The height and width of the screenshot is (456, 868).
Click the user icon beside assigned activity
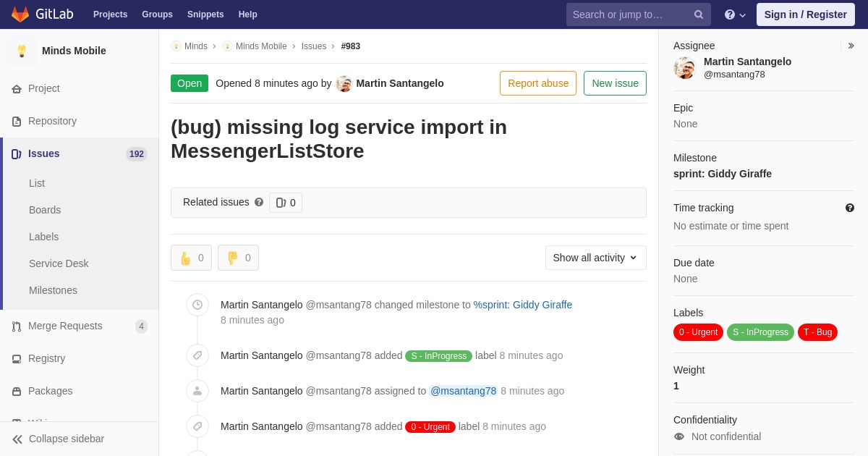tap(197, 391)
